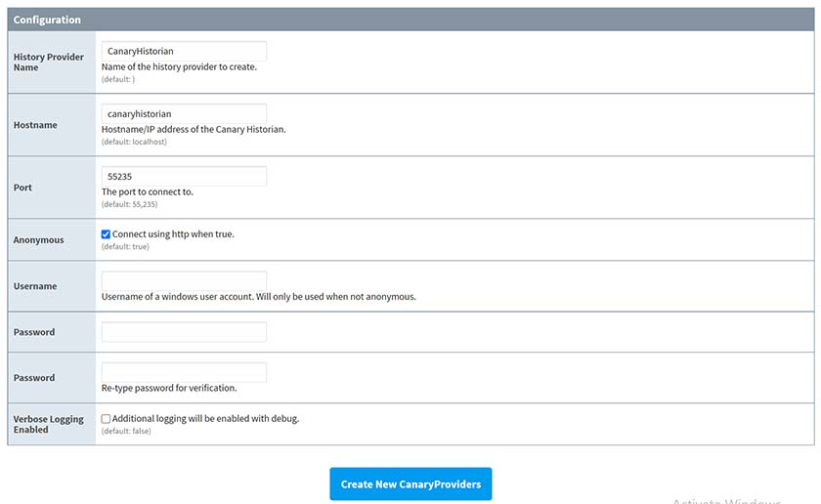Screen dimensions: 821x504
Task: Click the 'Connect using http when true' label
Action: [173, 234]
